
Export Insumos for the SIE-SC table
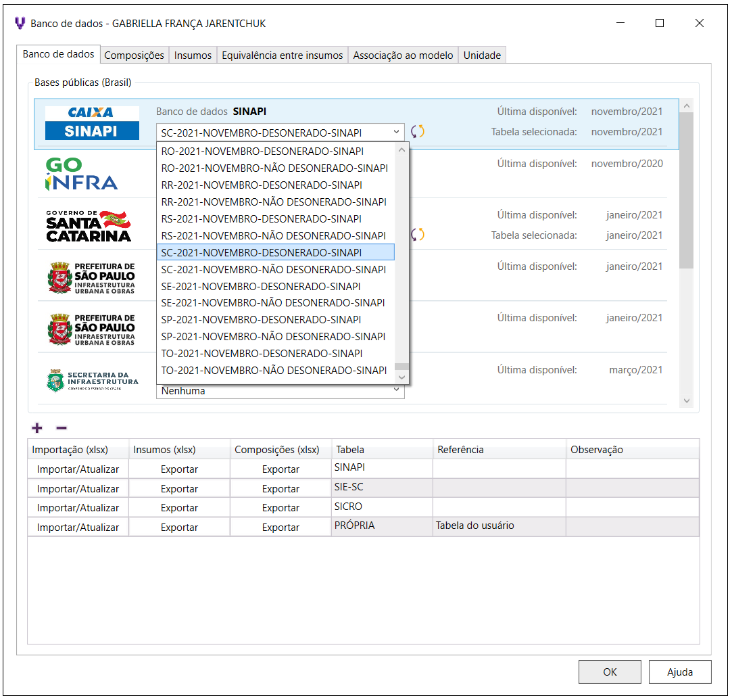179,489
